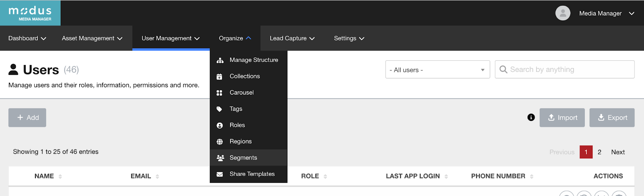Click the Manage Structure hierarchy icon
This screenshot has width=644, height=196.
pos(220,60)
